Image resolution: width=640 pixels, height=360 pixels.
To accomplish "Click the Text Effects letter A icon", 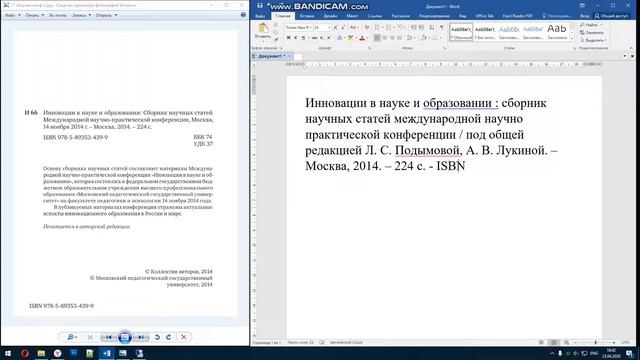I will coord(339,38).
